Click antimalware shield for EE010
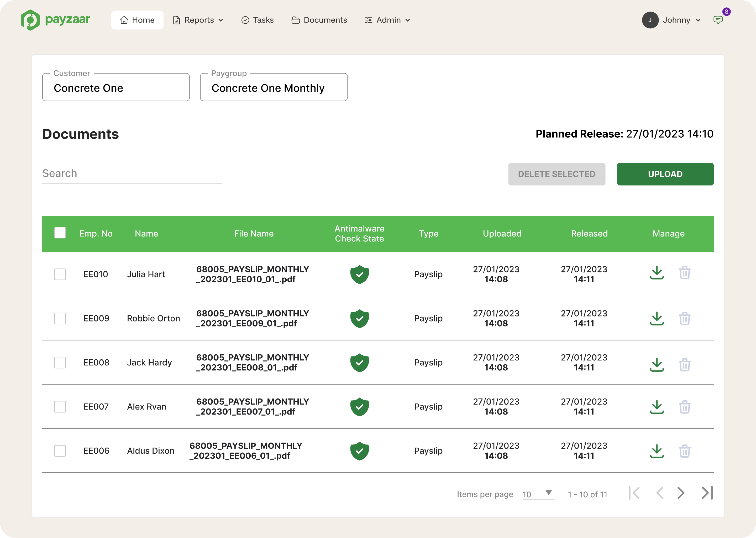Screen dimensions: 756x538 [359, 274]
